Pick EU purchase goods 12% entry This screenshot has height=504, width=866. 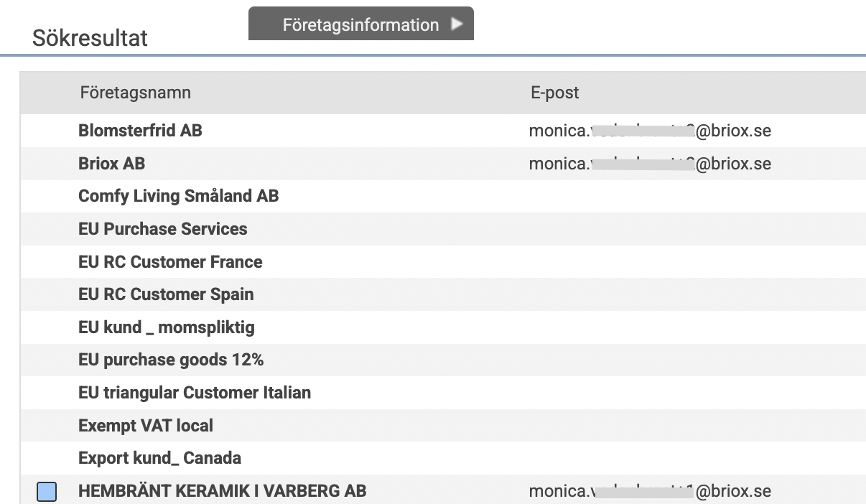(171, 360)
